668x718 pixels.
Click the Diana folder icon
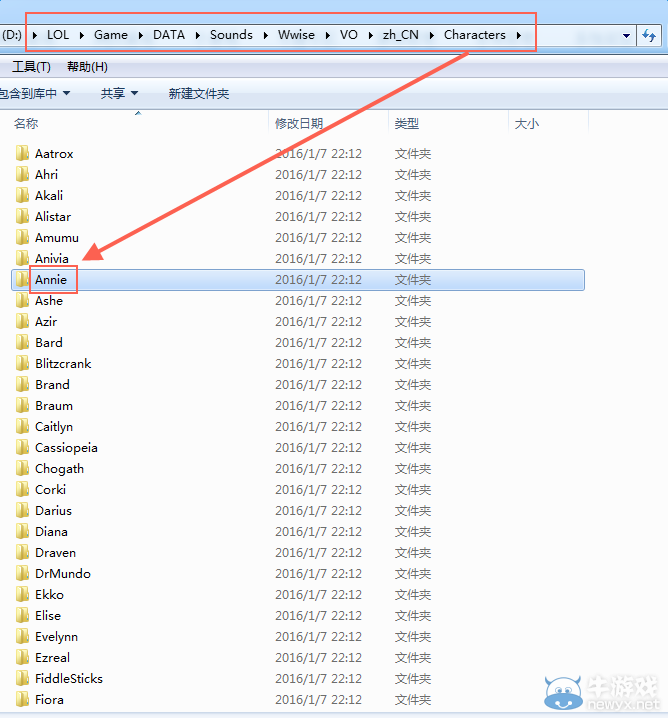tap(22, 532)
